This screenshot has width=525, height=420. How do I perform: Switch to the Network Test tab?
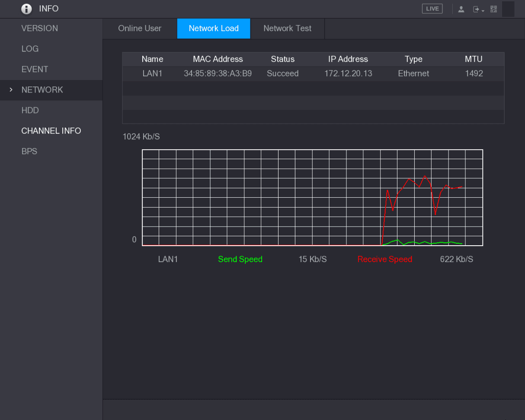click(x=288, y=29)
